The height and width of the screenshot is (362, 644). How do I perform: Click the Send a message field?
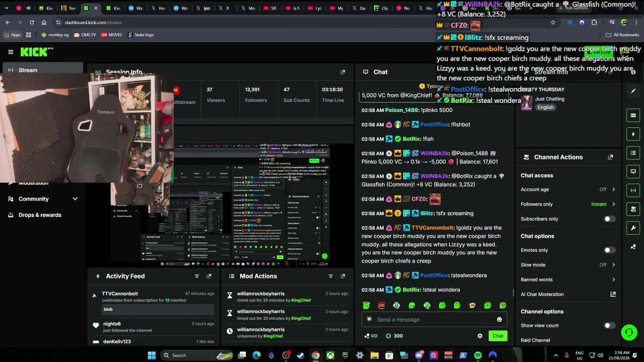(434, 319)
